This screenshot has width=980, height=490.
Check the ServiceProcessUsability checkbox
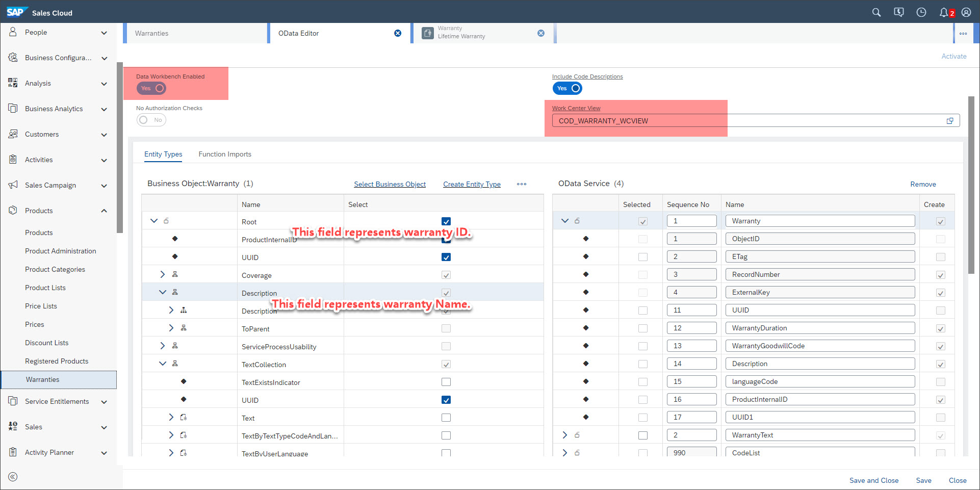[446, 346]
